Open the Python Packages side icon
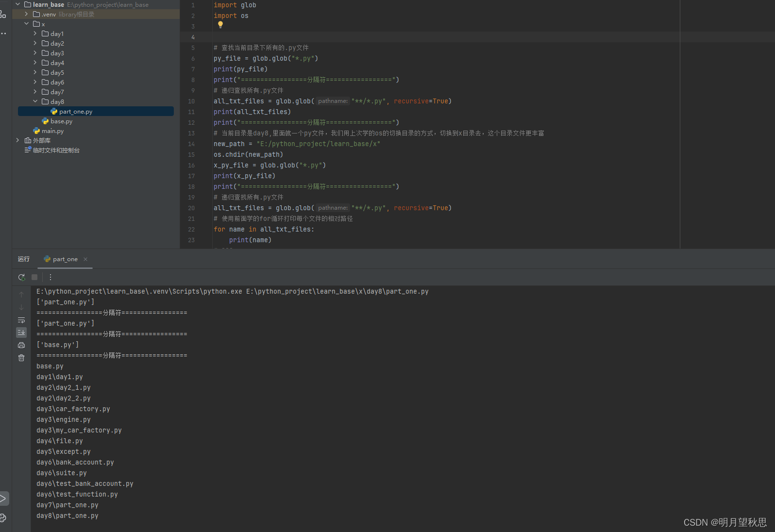The image size is (775, 532). pos(3,518)
